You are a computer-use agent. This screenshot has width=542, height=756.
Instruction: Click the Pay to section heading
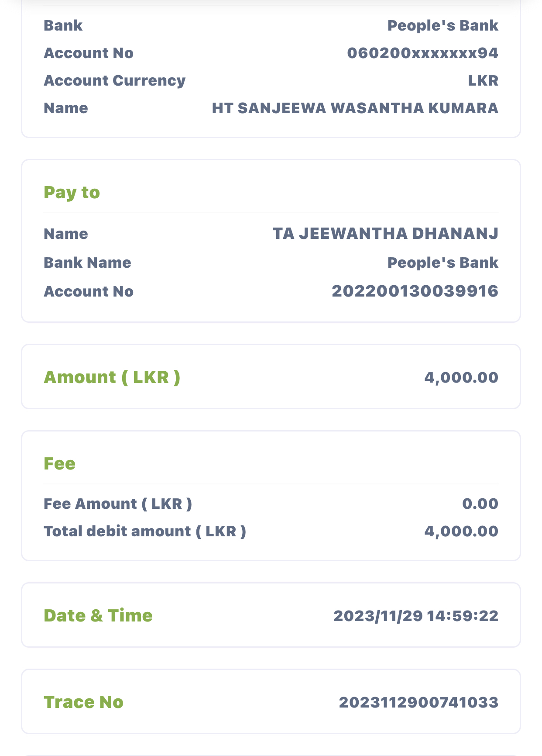point(72,193)
